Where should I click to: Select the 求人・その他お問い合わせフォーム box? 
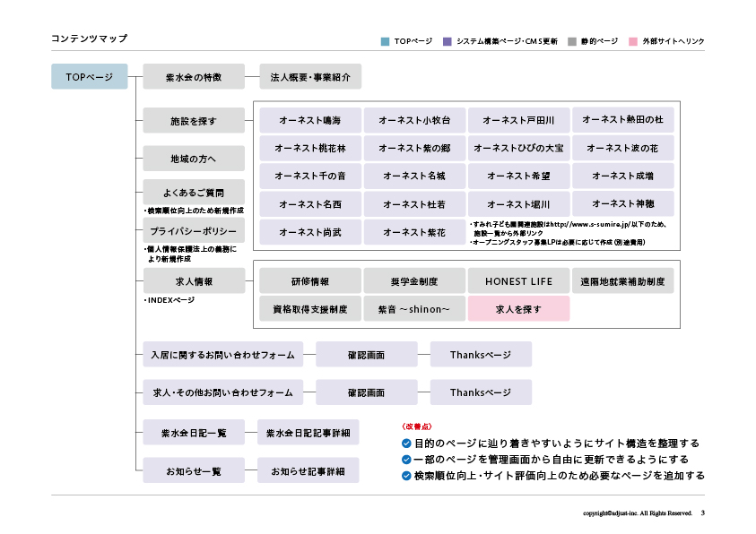pos(223,392)
